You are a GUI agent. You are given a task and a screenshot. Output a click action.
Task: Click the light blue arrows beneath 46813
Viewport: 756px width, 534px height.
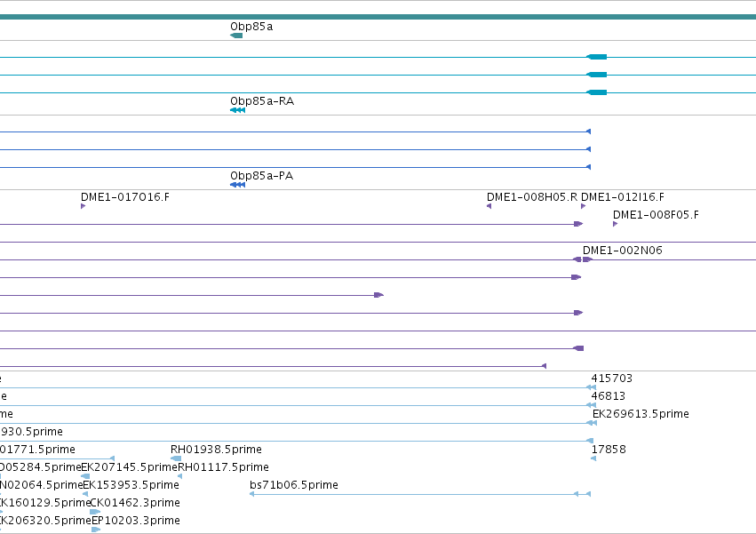591,405
